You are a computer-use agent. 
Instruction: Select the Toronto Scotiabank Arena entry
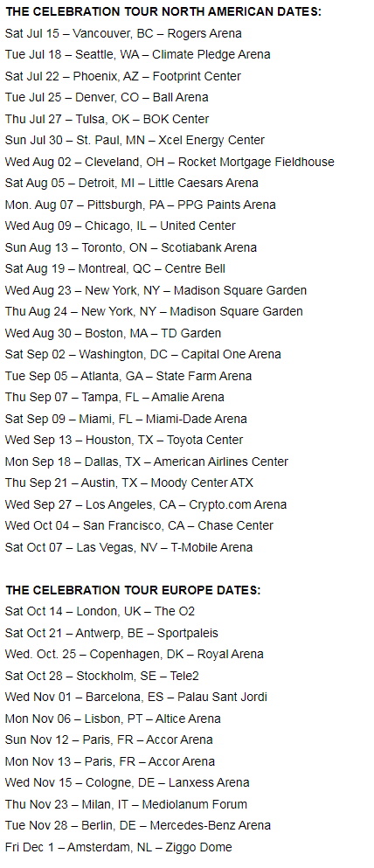pyautogui.click(x=131, y=247)
